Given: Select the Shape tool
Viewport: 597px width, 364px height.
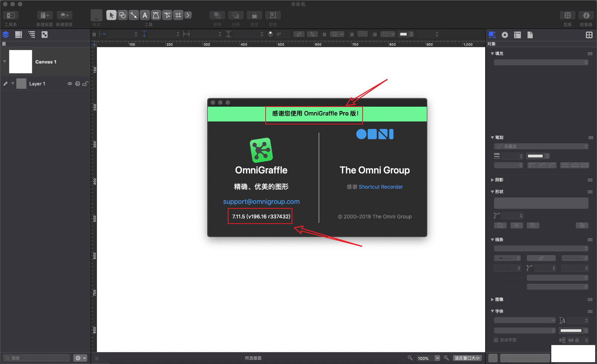Looking at the screenshot, I should pyautogui.click(x=123, y=15).
